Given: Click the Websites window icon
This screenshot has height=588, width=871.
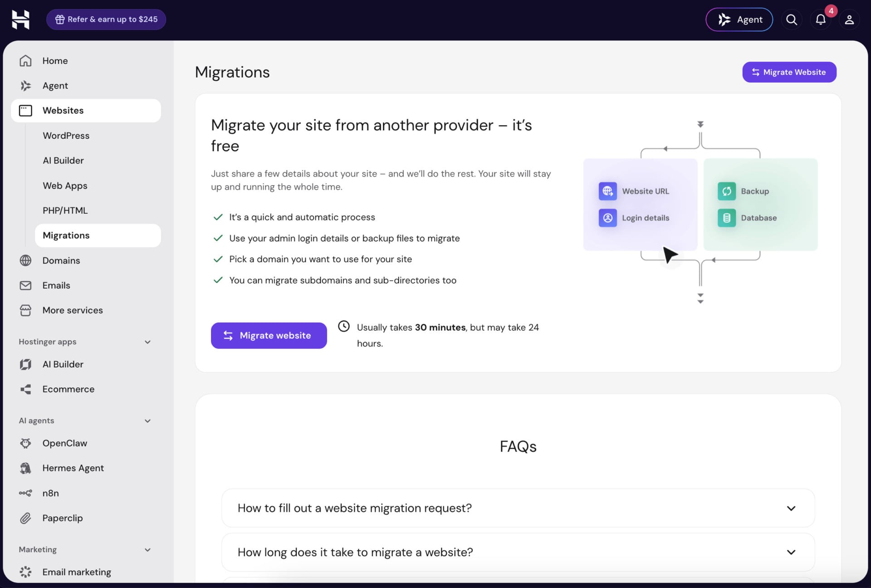Looking at the screenshot, I should pos(25,111).
